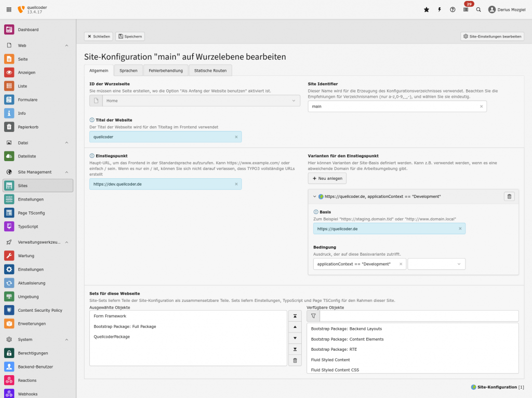532x398 pixels.
Task: Open Erweiterungen module
Action: coord(38,324)
